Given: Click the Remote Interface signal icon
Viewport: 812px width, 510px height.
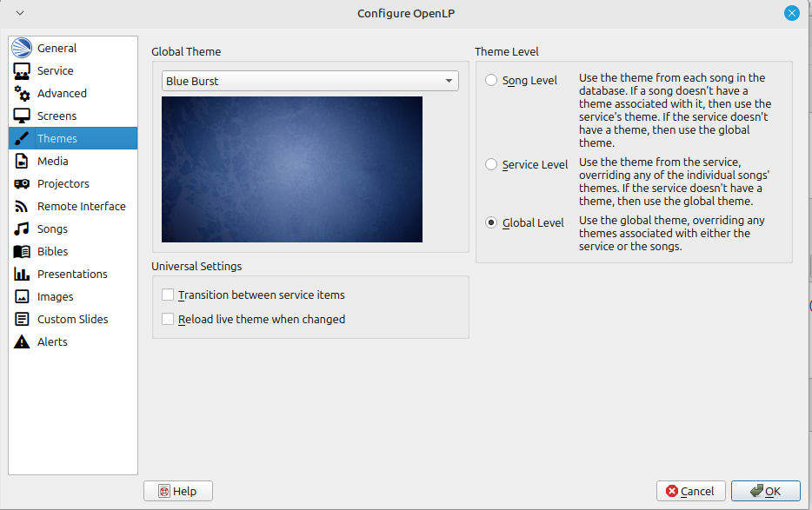Looking at the screenshot, I should coord(22,207).
